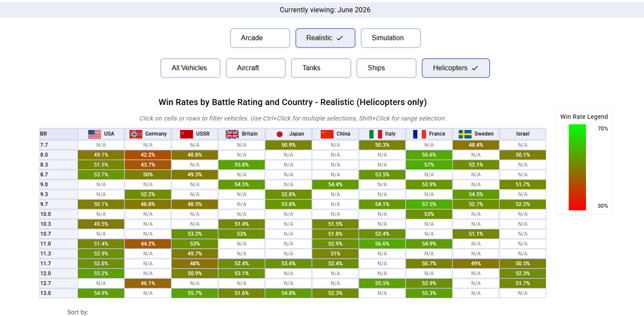Filter the table by Tanks
The image size is (644, 316).
321,68
